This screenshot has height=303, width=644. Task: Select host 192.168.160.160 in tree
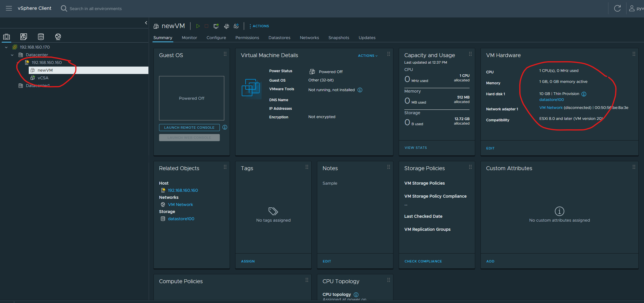point(47,62)
